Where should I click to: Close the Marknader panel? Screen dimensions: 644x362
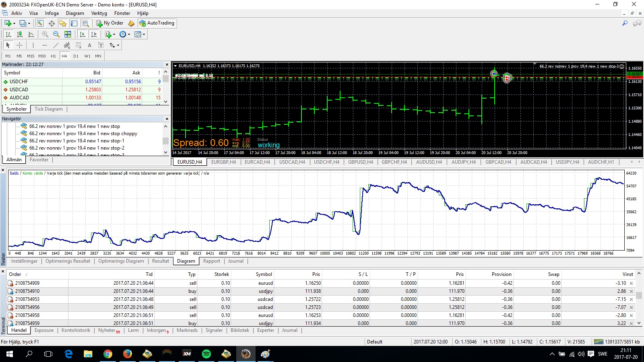tap(167, 64)
